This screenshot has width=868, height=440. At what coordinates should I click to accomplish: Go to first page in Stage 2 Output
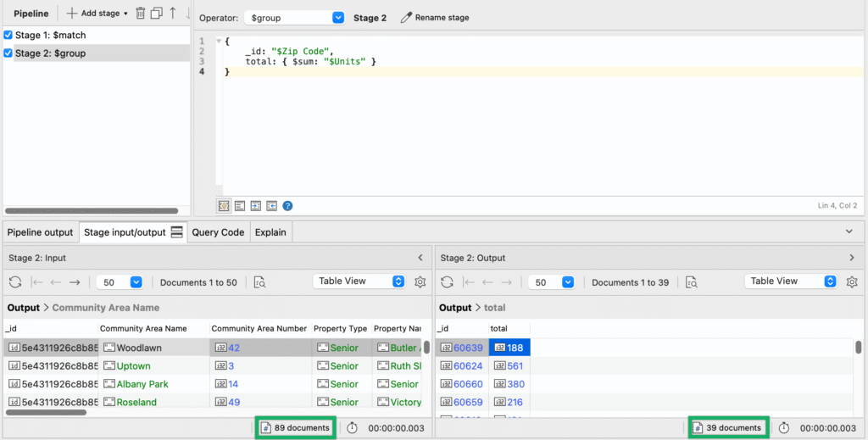tap(469, 282)
